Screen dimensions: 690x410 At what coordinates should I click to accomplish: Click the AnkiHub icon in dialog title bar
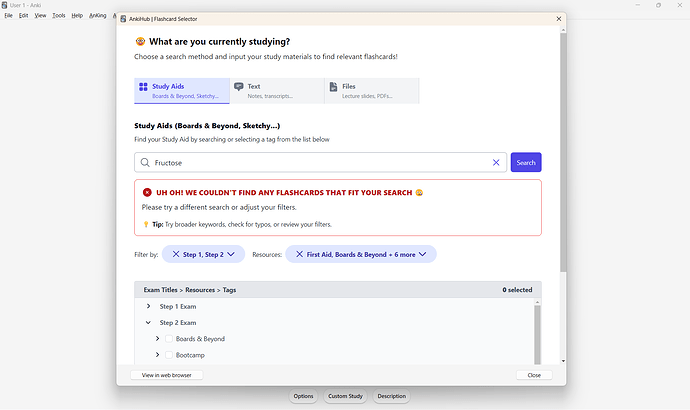[x=123, y=19]
